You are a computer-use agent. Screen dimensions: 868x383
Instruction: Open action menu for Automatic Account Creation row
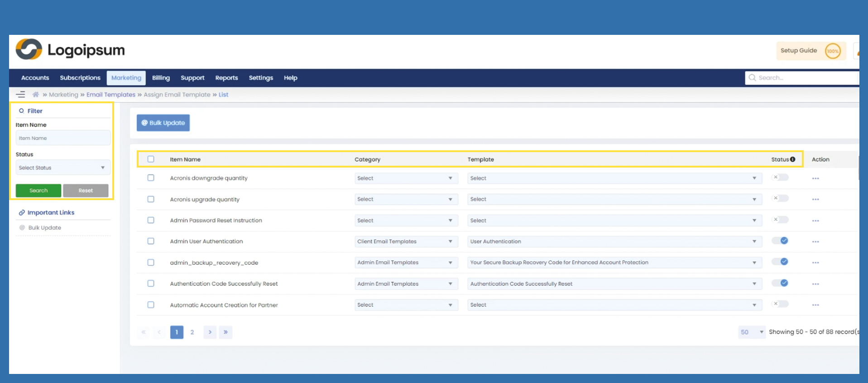[815, 305]
